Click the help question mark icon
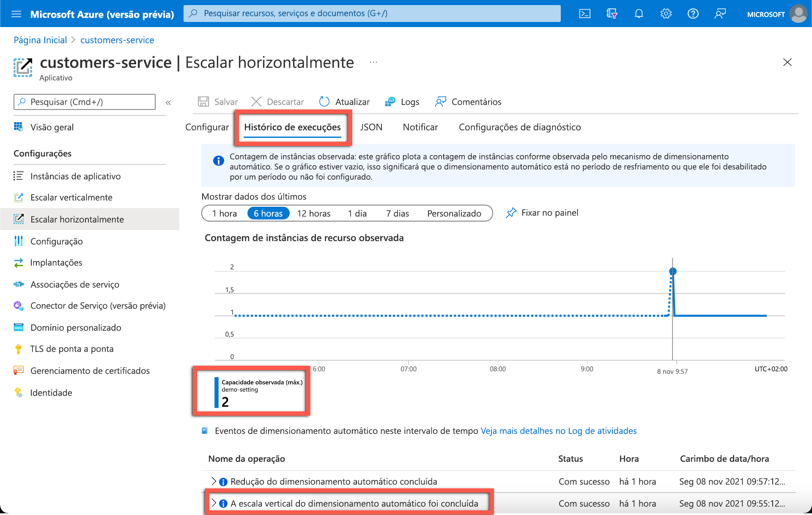Screen dimensions: 812x515 pyautogui.click(x=693, y=14)
